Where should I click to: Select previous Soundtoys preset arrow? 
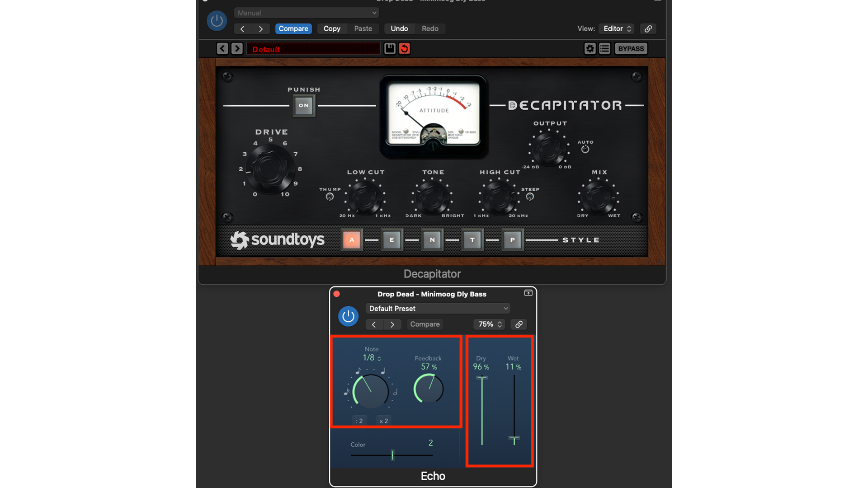[x=222, y=48]
